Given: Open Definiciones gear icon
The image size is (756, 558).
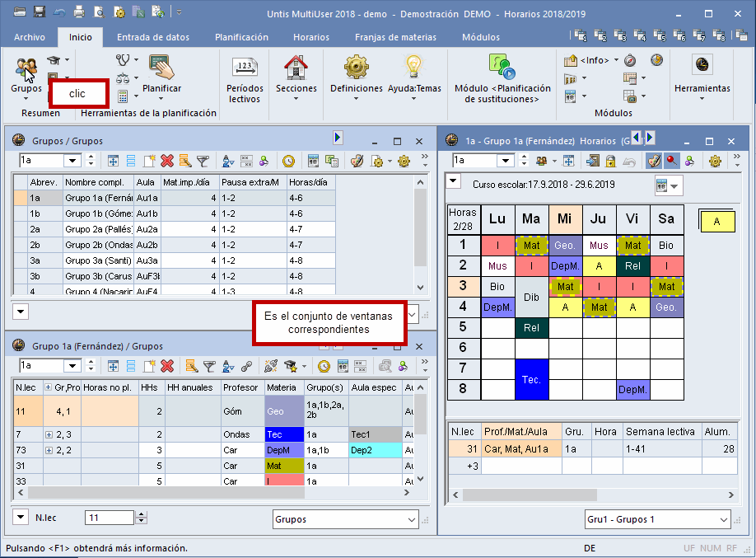Looking at the screenshot, I should (x=356, y=68).
